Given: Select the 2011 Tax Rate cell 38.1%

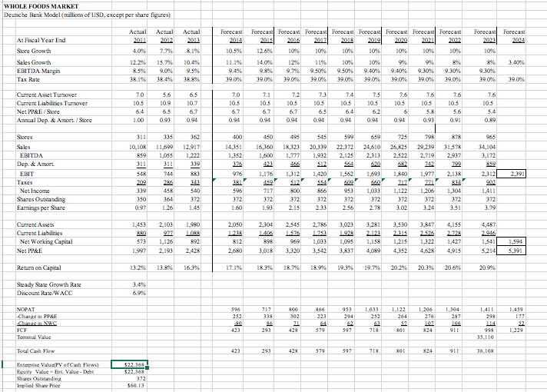Looking at the screenshot, I should (138, 79).
